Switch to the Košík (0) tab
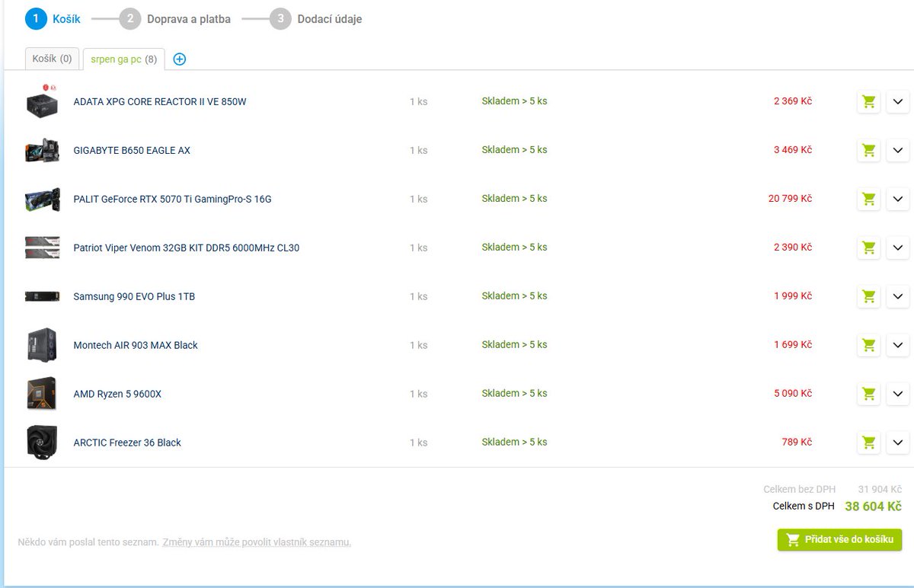 (52, 59)
